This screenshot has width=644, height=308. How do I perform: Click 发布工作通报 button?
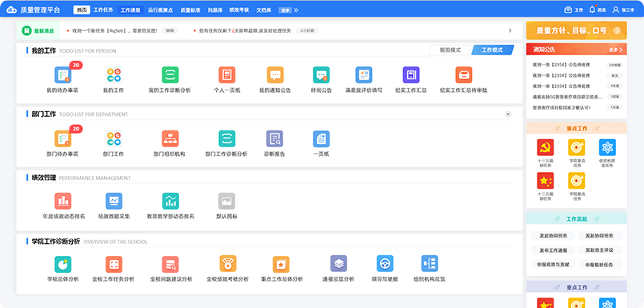point(554,250)
